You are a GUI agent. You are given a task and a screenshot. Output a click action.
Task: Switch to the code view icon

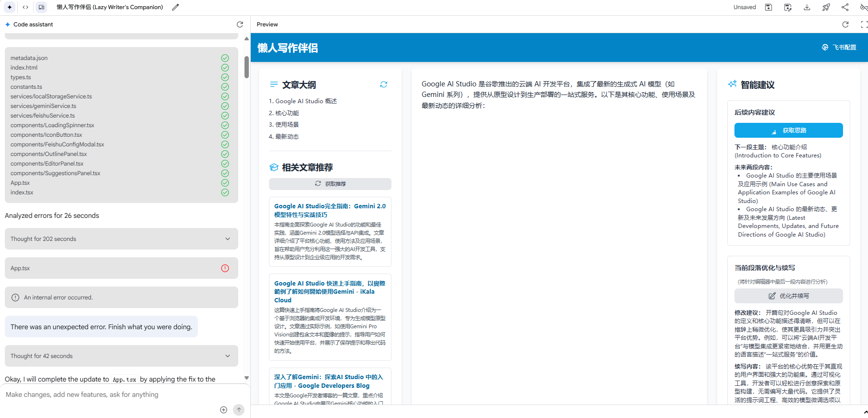pos(25,7)
